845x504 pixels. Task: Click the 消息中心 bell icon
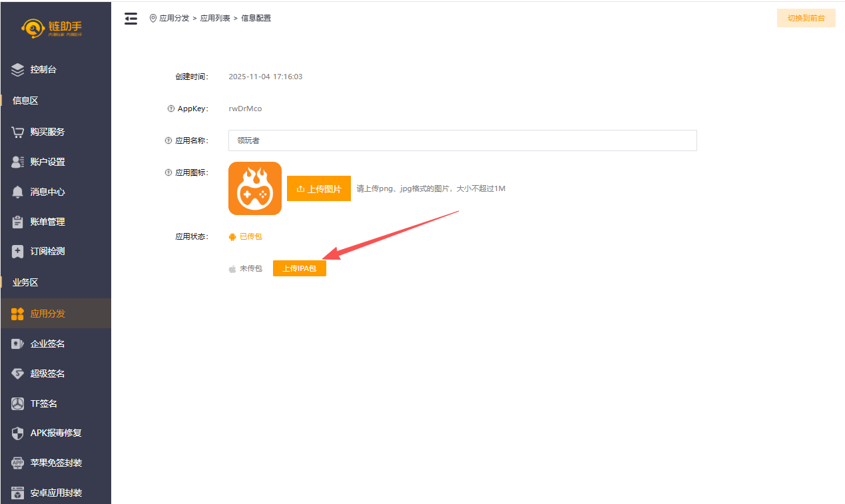[18, 192]
